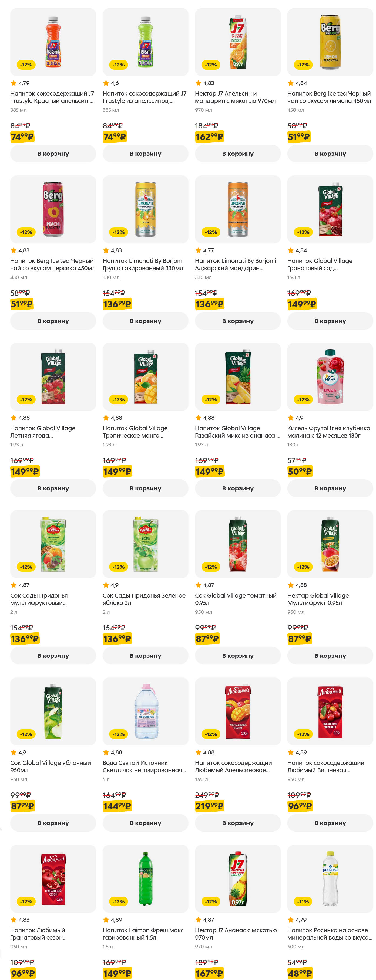Add Нектар Global Village Мультифрукт to cart
Viewport: 376px width, 980px height.
(x=330, y=656)
